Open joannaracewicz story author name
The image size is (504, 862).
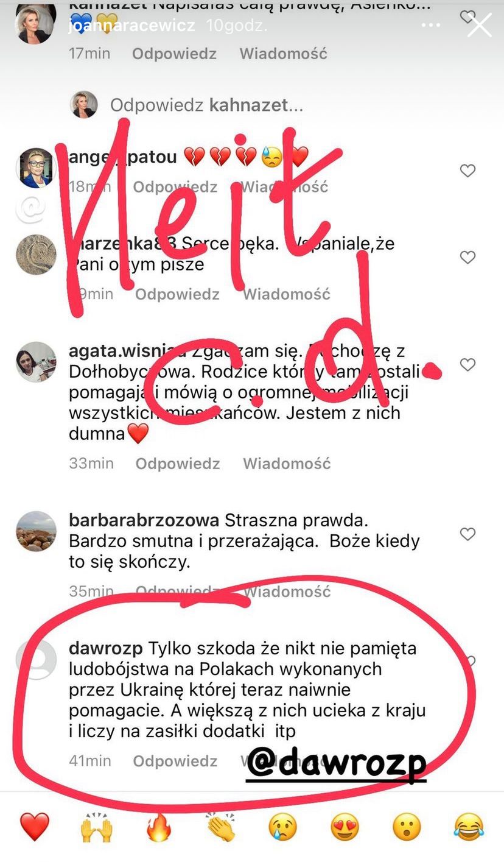point(132,26)
